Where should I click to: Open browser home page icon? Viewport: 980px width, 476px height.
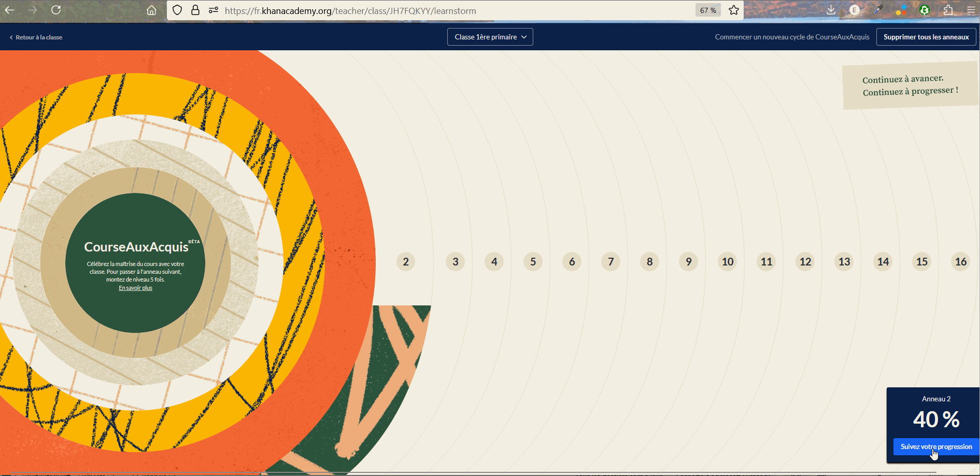[x=151, y=10]
